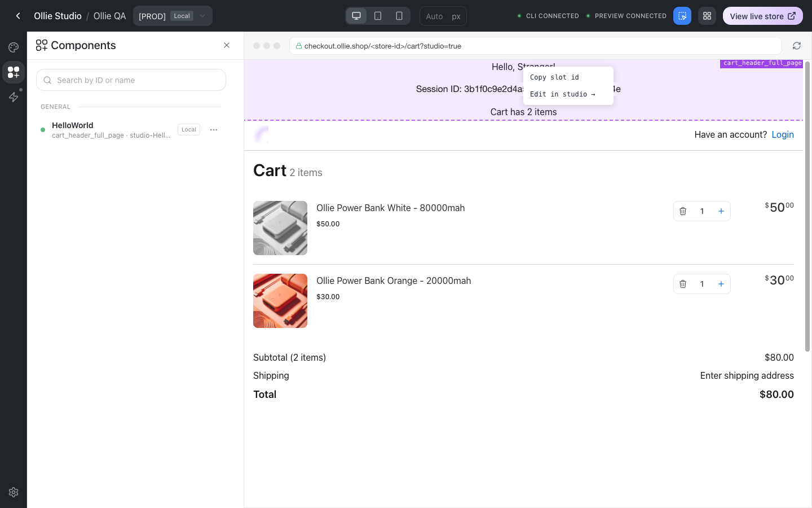Click Cart has 2 items text

(x=523, y=112)
